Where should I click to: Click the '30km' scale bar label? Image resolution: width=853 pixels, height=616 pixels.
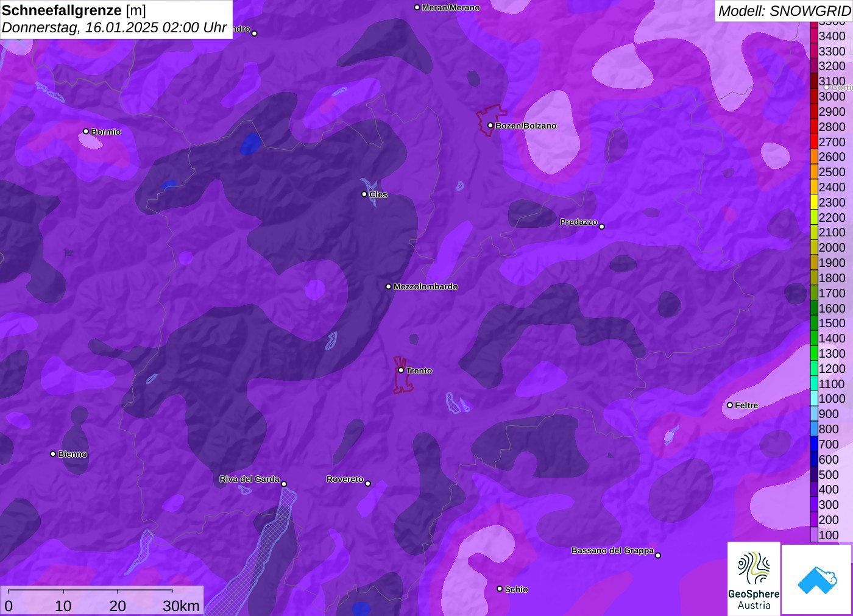(x=181, y=606)
